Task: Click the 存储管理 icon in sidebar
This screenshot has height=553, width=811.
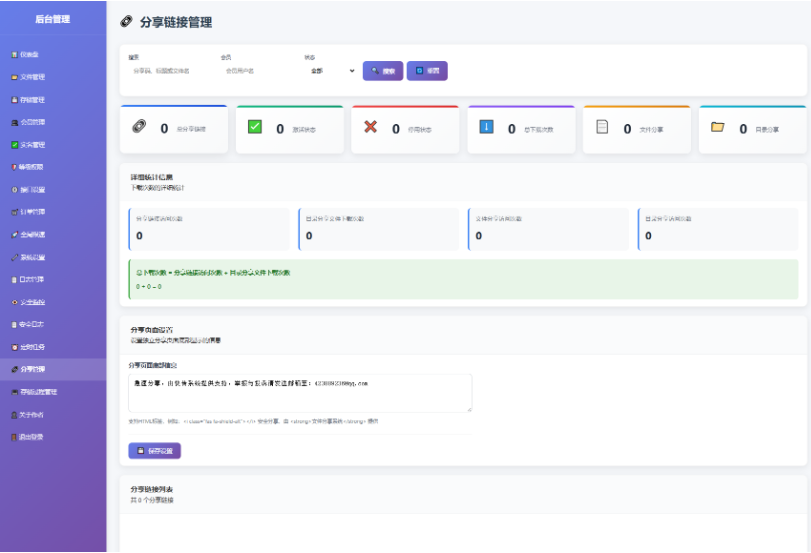Action: (x=13, y=100)
